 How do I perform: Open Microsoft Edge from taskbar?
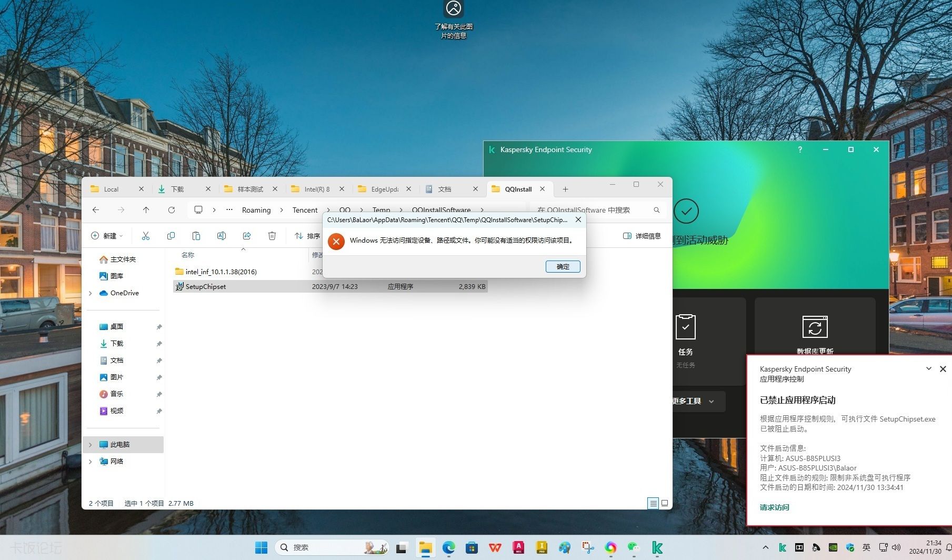448,547
